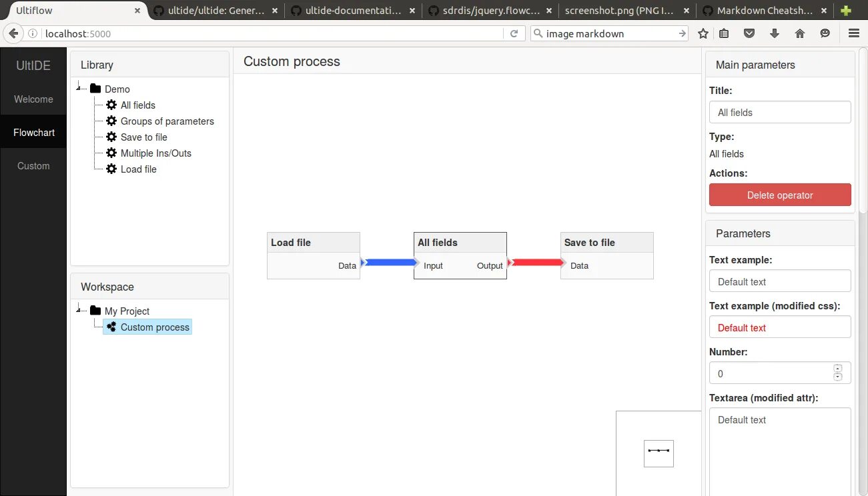This screenshot has height=496, width=868.
Task: Reload the page with the refresh icon
Action: (x=514, y=33)
